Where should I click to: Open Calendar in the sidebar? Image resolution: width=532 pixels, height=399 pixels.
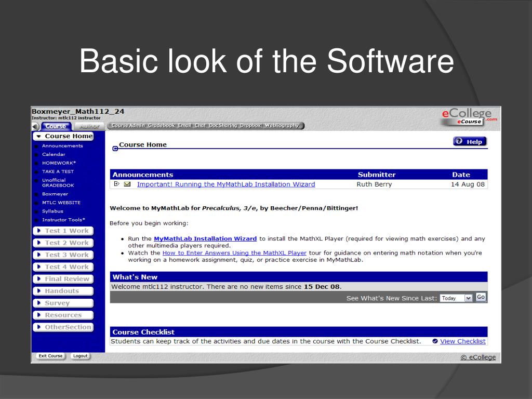(54, 154)
